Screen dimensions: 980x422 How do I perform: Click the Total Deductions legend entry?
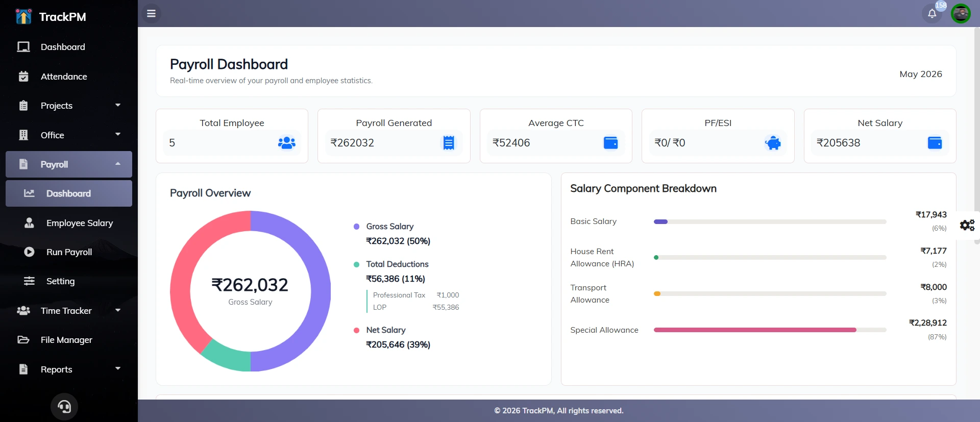coord(391,264)
